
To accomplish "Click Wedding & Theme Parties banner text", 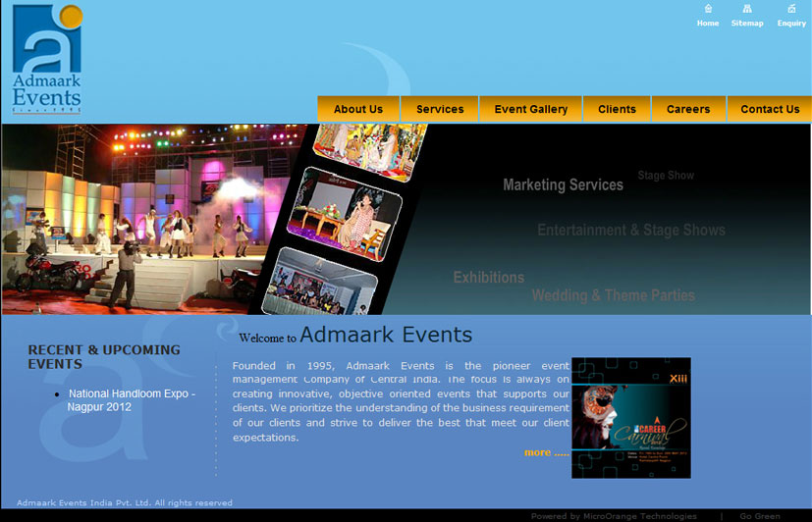I will point(613,295).
